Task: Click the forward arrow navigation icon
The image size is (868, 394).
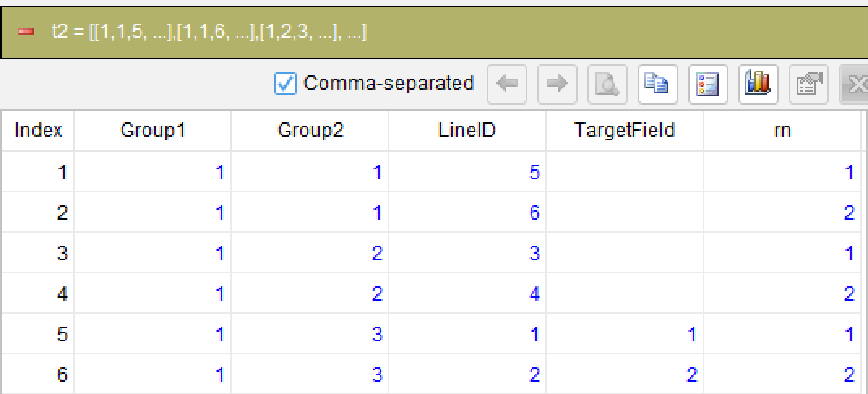Action: click(555, 84)
